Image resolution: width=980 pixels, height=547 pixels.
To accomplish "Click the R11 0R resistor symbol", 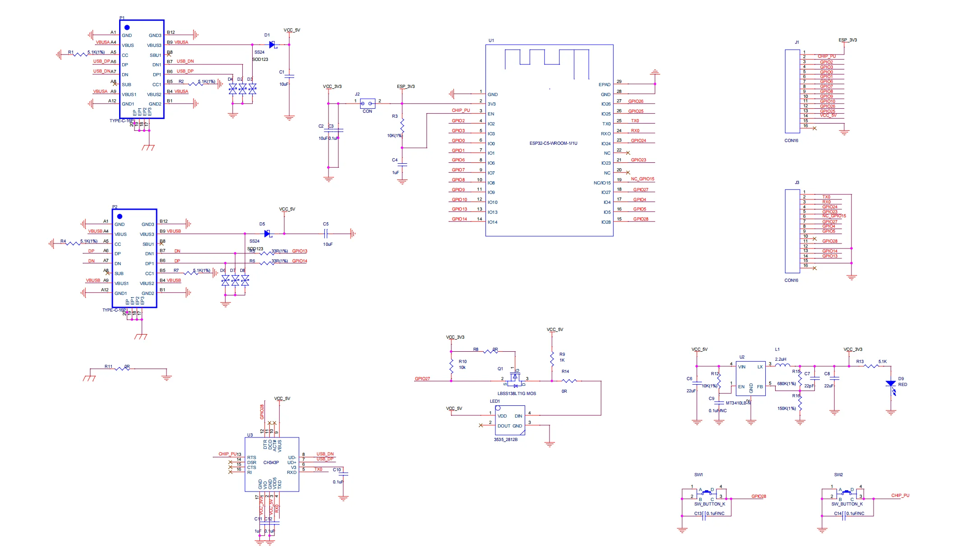I will click(122, 369).
